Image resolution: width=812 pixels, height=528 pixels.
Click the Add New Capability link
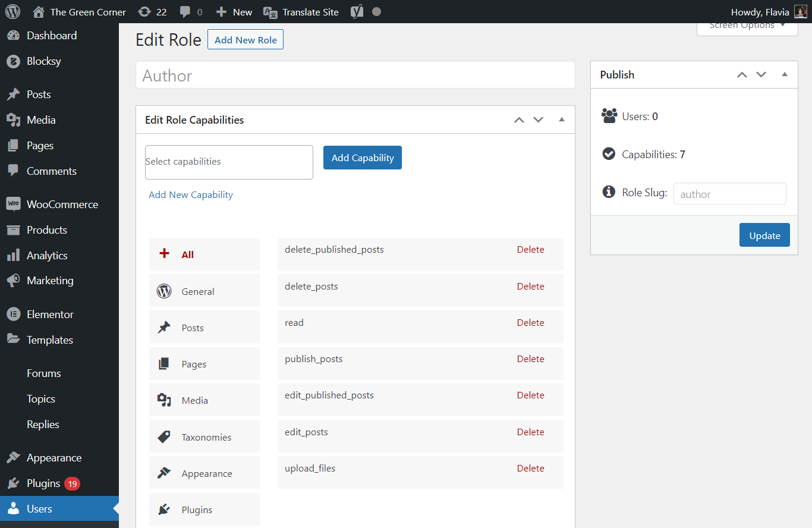[191, 195]
